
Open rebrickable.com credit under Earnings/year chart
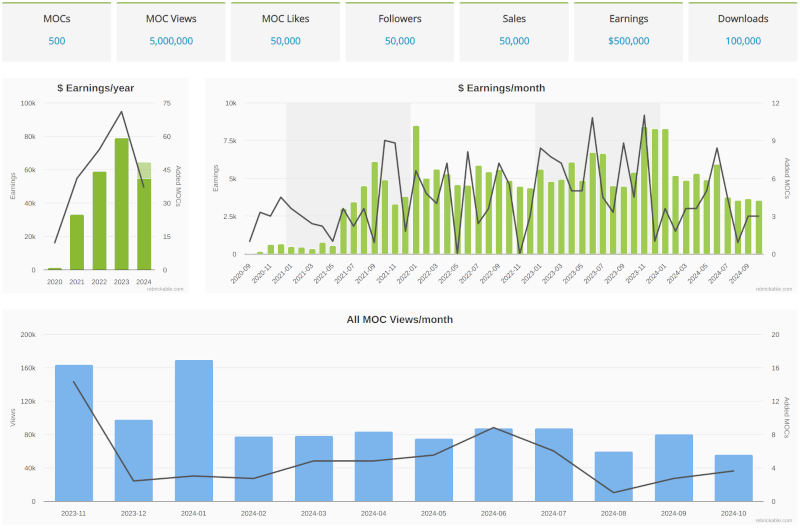pos(164,288)
